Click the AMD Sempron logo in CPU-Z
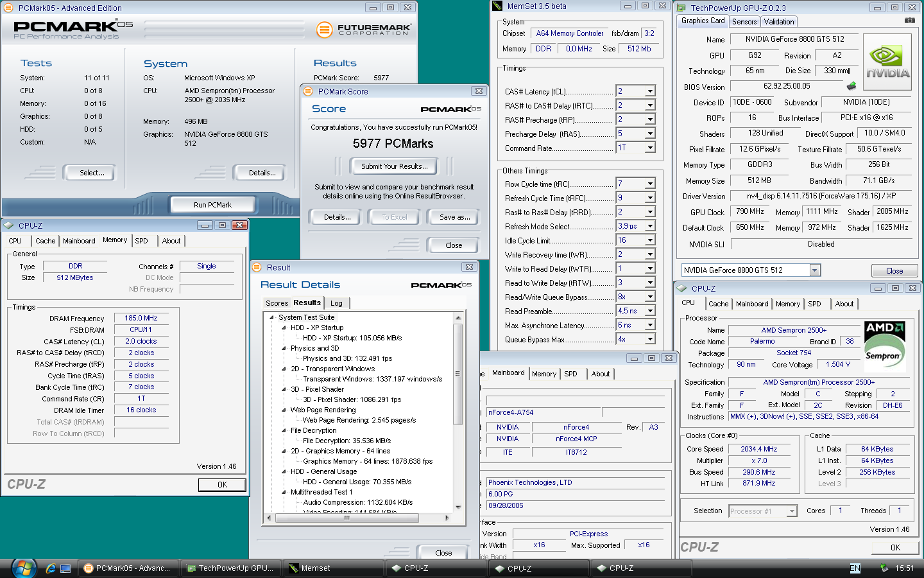 885,347
